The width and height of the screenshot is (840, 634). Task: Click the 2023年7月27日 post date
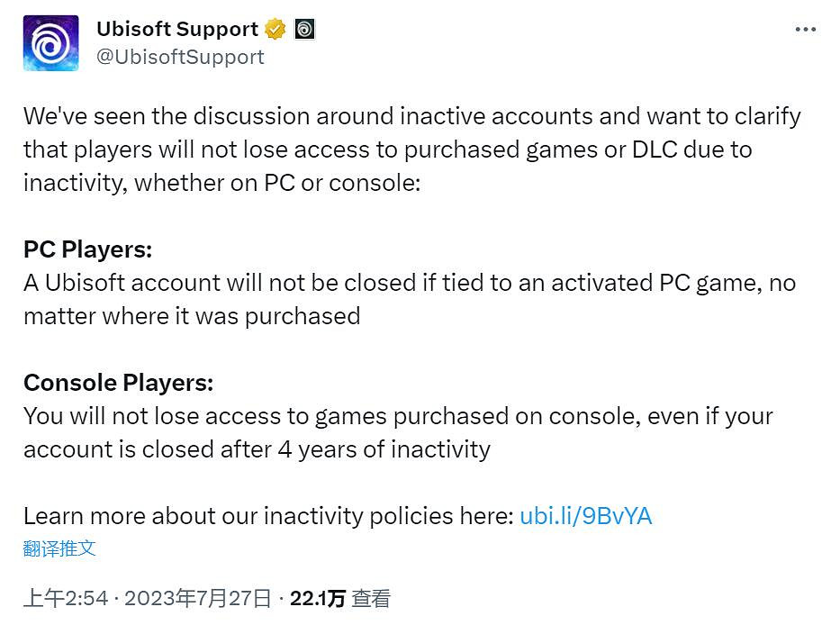(x=197, y=599)
